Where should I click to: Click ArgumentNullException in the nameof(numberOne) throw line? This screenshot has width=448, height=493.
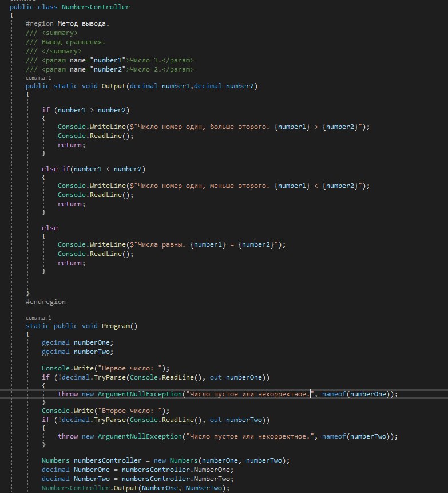click(x=140, y=394)
